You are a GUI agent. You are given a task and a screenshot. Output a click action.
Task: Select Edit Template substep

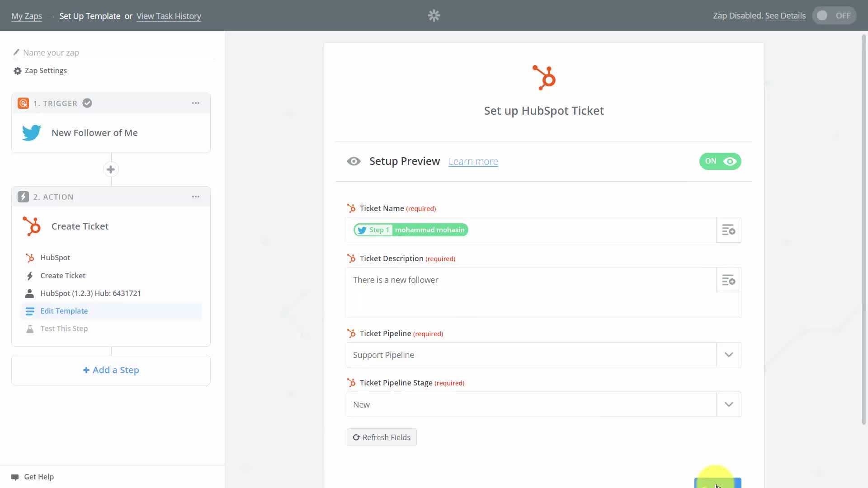tap(111, 311)
